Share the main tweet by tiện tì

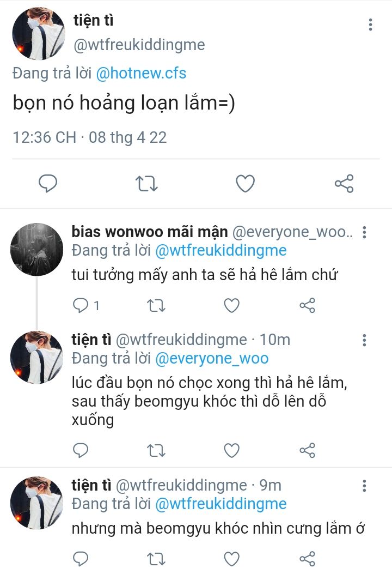coord(344,184)
